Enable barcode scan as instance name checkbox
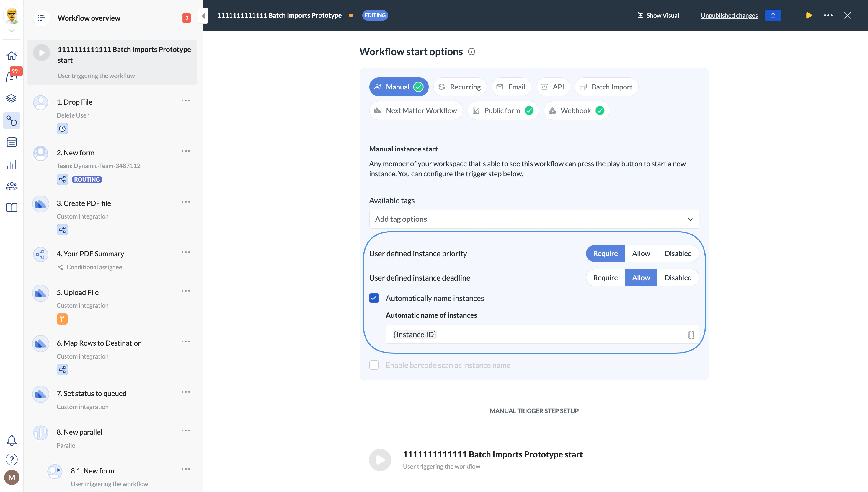Screen dimensions: 868x492 tap(374, 365)
